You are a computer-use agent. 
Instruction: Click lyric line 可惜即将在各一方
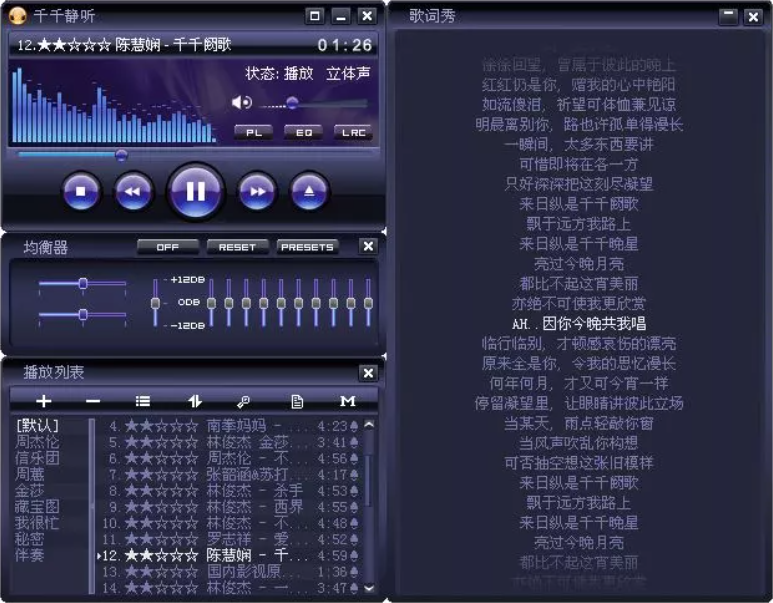click(579, 164)
